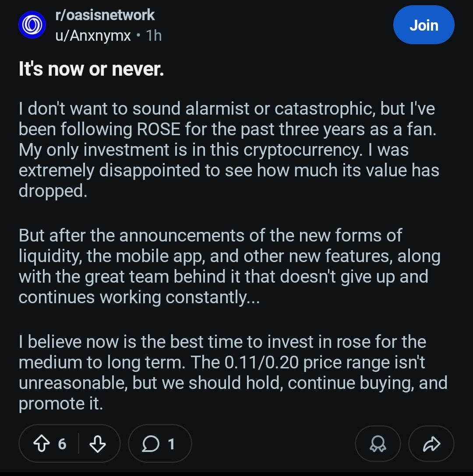
Task: Tap the Oasis Network subreddit avatar
Action: pos(32,25)
